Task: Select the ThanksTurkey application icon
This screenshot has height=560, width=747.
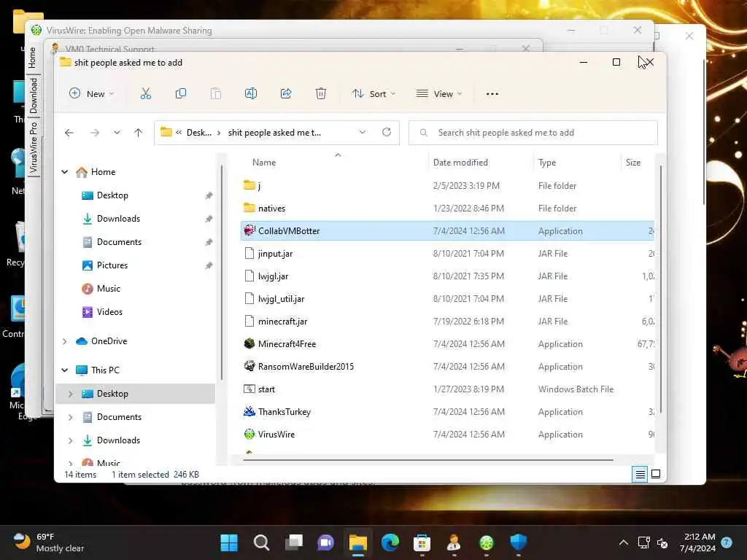Action: tap(249, 411)
